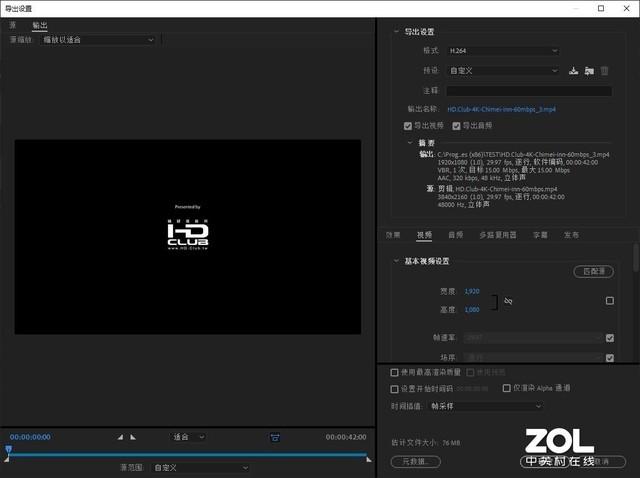The width and height of the screenshot is (640, 478).
Task: Enable the 导出视频 checkbox
Action: 407,126
